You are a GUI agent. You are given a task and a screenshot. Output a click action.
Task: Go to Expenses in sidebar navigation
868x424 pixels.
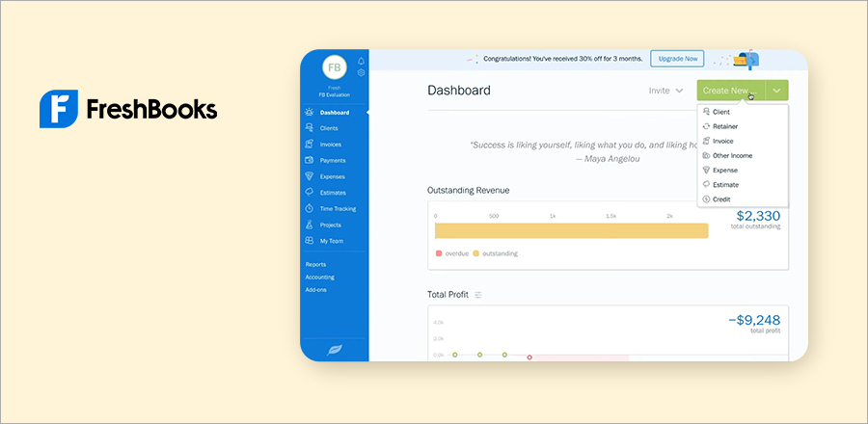coord(332,176)
